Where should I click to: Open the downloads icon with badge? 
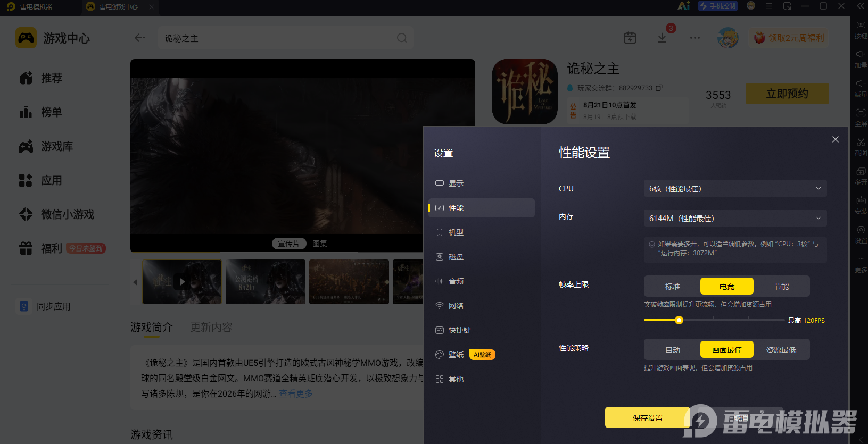click(x=662, y=38)
